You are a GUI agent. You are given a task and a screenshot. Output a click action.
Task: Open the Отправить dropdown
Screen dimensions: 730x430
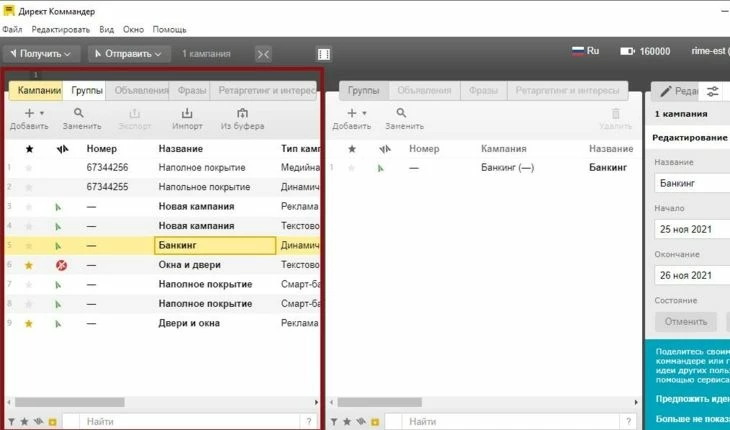tap(129, 54)
